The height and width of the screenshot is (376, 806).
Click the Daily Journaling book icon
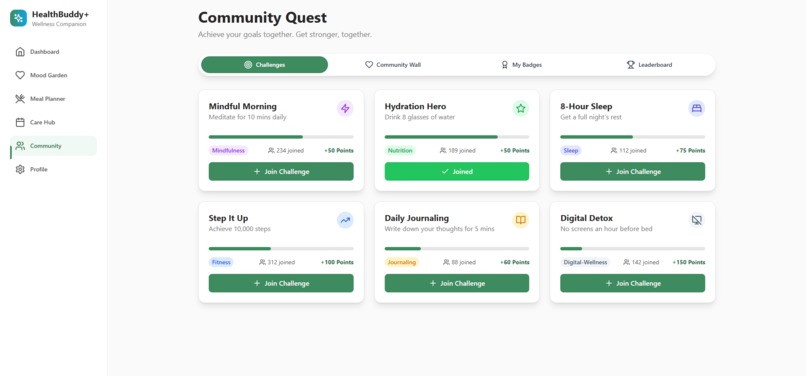(x=521, y=220)
